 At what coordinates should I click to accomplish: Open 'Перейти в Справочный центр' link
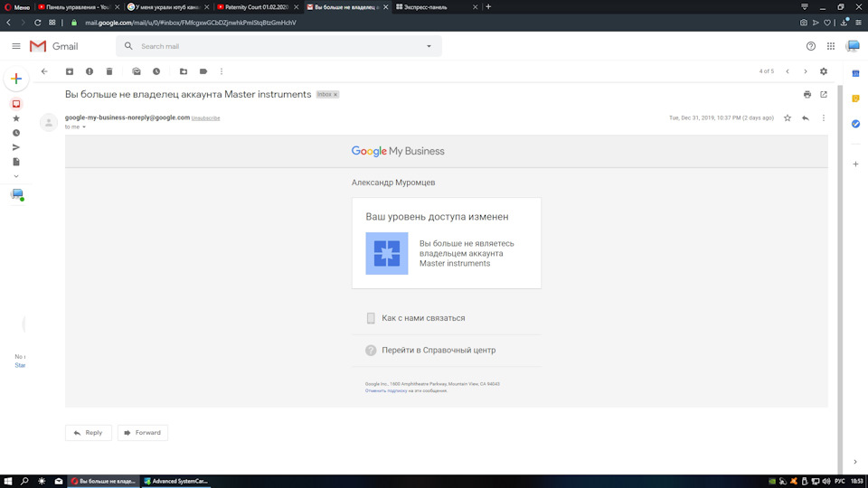pyautogui.click(x=439, y=351)
